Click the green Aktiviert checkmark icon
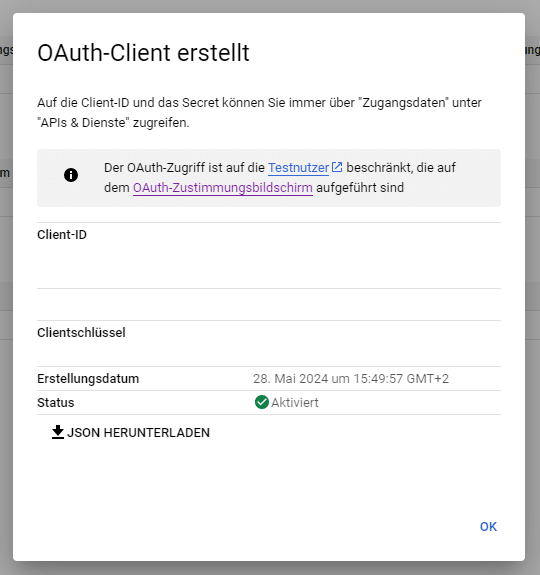540x575 pixels. coord(262,402)
